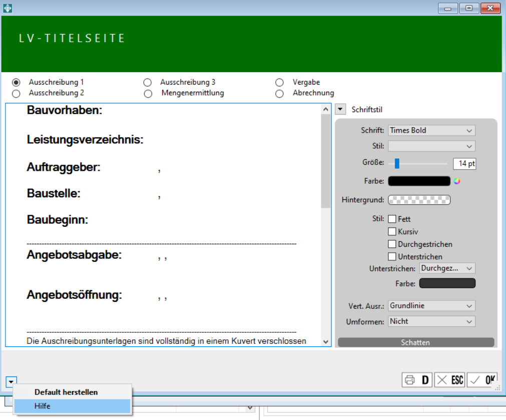Click the 'Die Auschreibungsunterlagen sind vollständig' line
Image resolution: width=506 pixels, height=420 pixels.
pyautogui.click(x=166, y=341)
